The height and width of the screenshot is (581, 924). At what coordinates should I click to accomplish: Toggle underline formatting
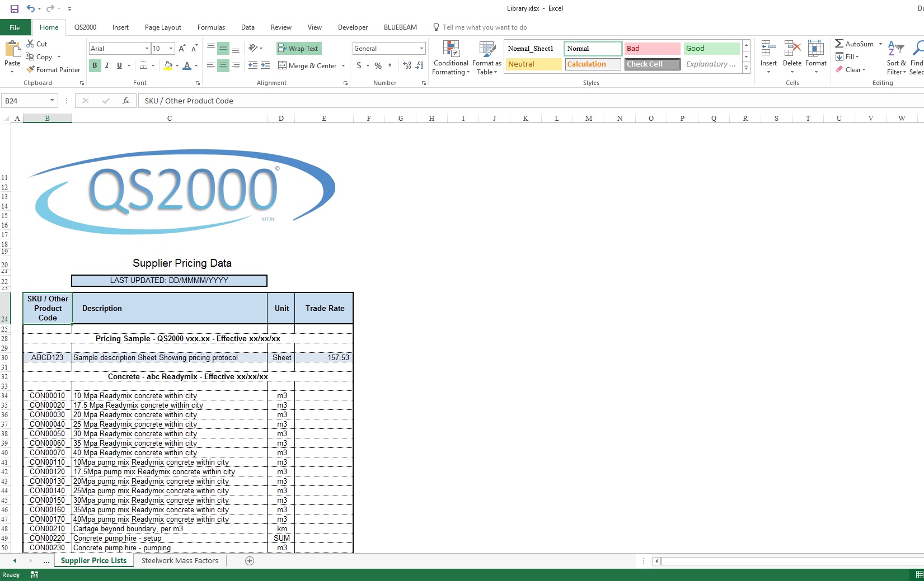pyautogui.click(x=119, y=65)
